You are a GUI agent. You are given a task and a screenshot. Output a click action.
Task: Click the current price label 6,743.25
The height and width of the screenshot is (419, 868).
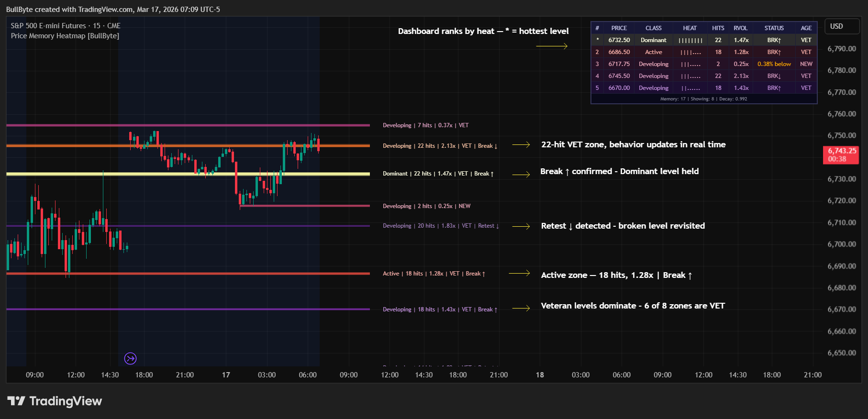tap(841, 155)
